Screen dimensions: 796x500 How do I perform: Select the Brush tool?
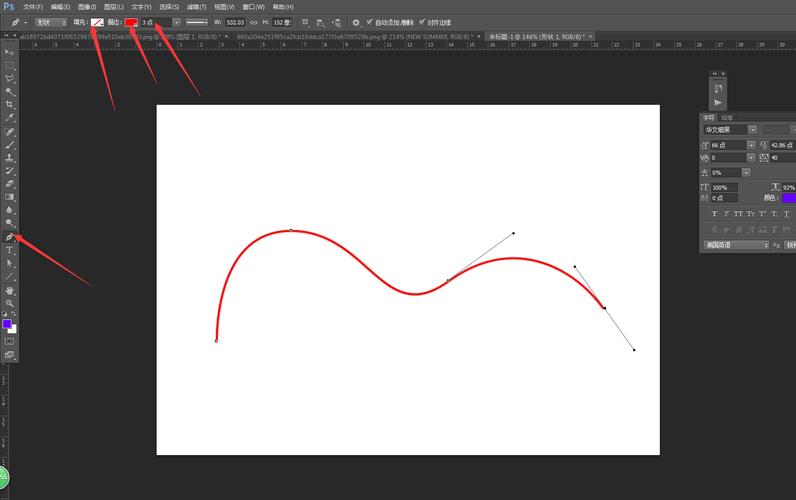tap(9, 145)
